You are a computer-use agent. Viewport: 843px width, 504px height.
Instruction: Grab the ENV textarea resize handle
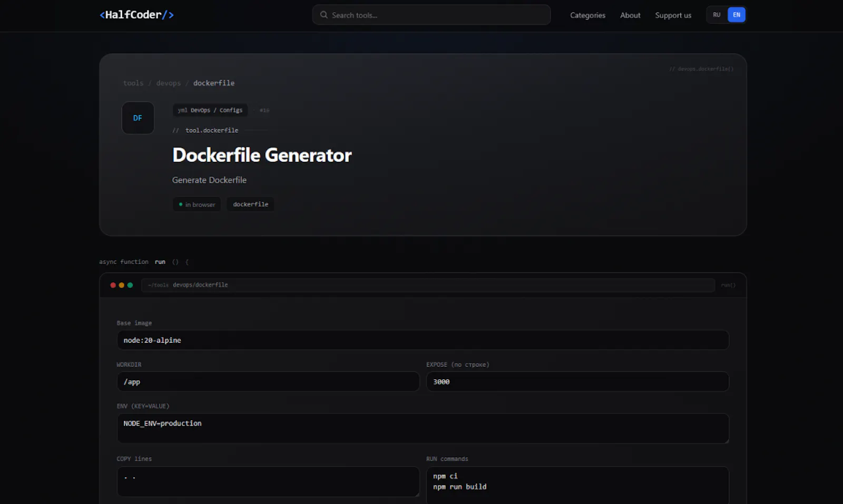tap(726, 440)
